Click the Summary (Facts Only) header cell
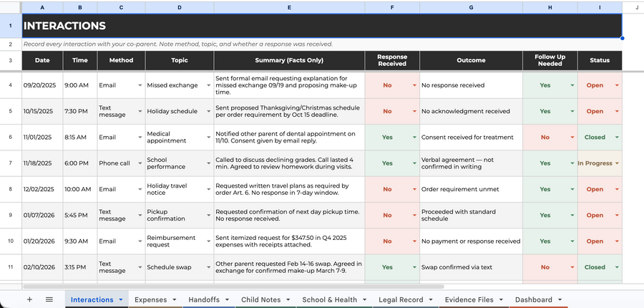Screen dimensions: 644x308 (289, 60)
